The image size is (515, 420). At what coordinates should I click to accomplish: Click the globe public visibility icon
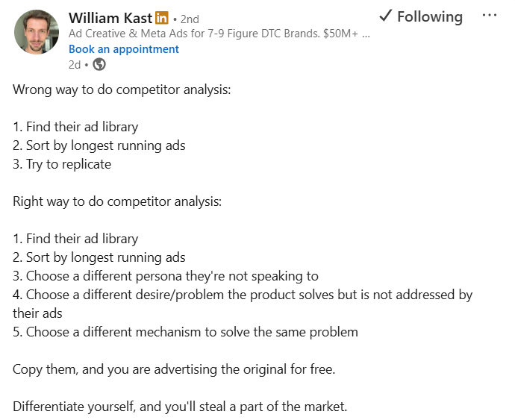99,64
